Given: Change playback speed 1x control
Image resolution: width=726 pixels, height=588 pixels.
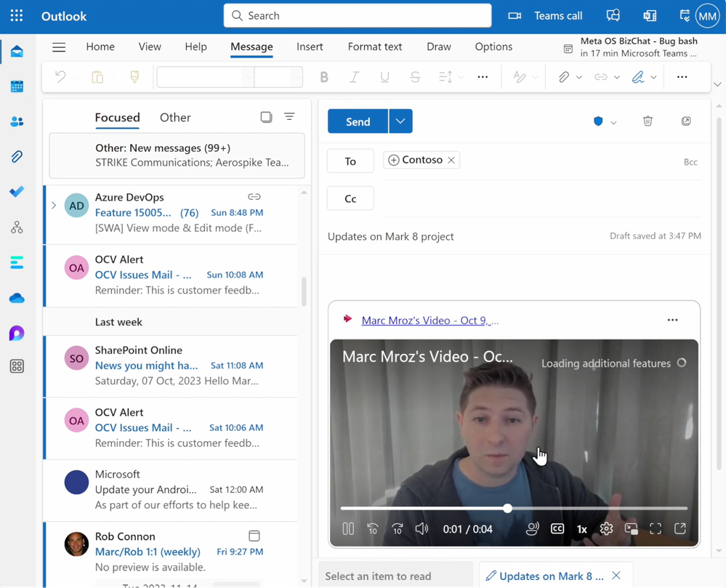Looking at the screenshot, I should [x=582, y=529].
